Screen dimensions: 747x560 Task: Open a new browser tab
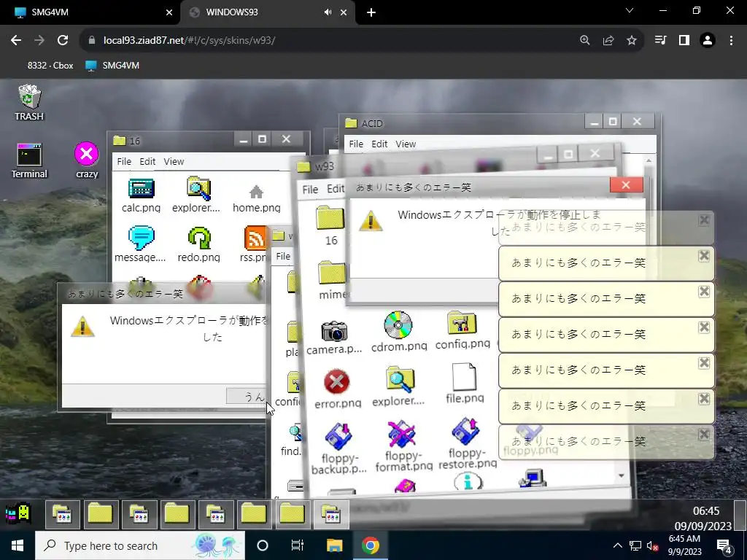371,13
